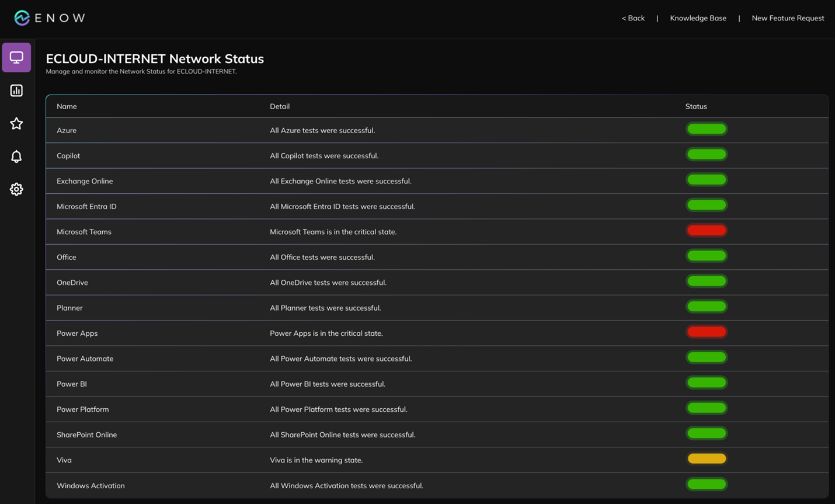Viewport: 835px width, 504px height.
Task: Click 'All Azure tests were successful.'
Action: 322,130
